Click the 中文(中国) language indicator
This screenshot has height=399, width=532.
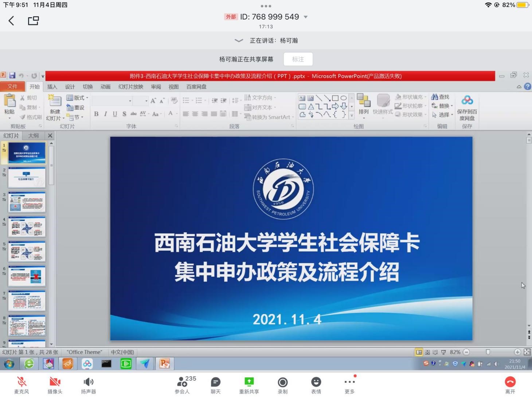(122, 352)
